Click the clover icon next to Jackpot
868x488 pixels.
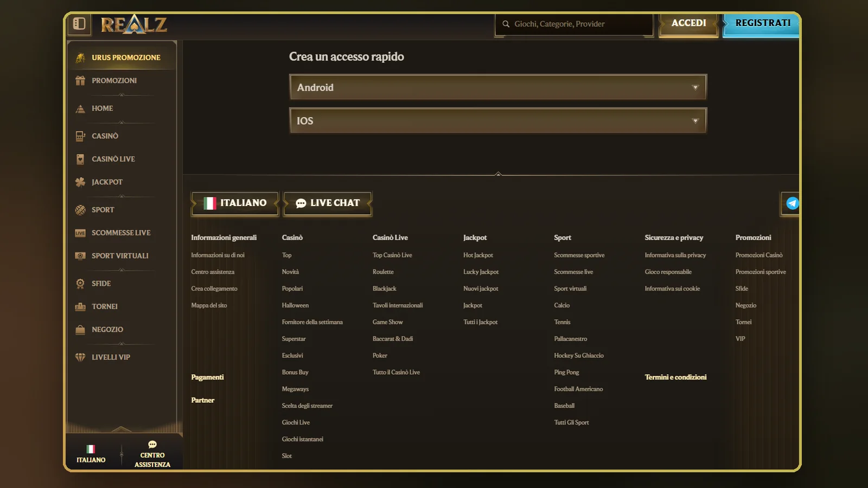click(80, 182)
